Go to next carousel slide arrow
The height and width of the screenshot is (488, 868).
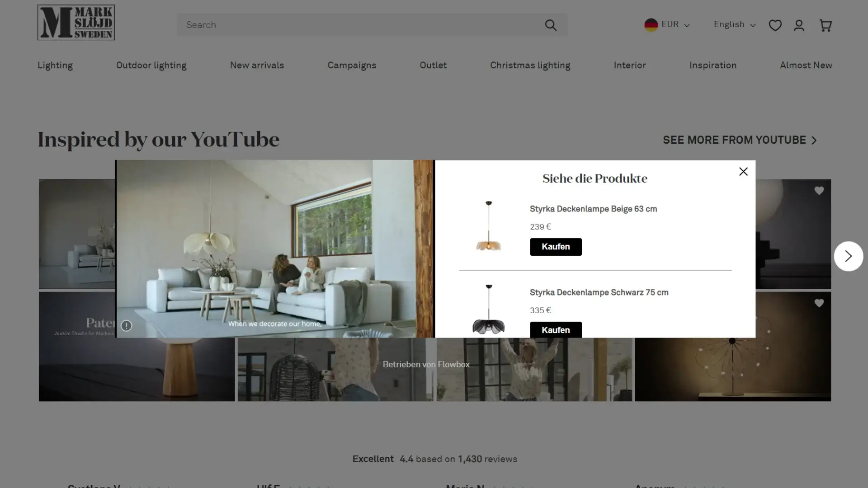[848, 256]
